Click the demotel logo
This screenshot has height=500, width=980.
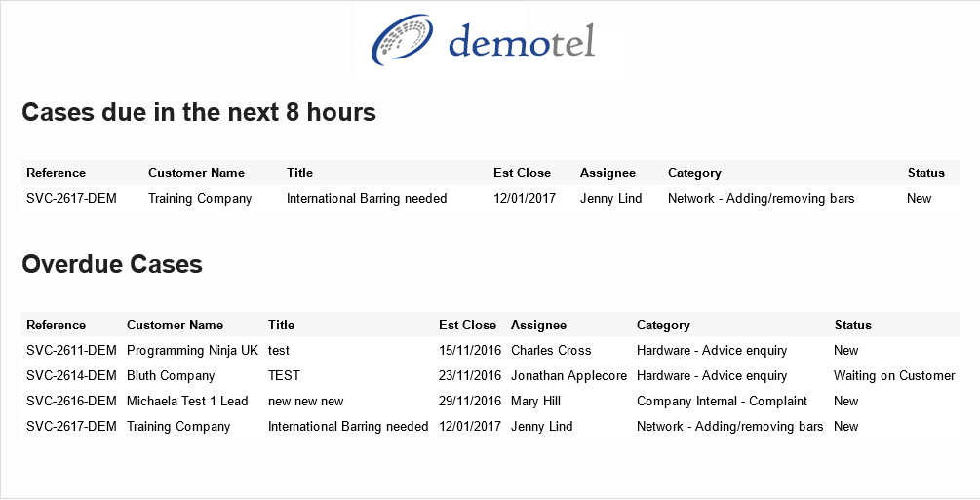483,40
